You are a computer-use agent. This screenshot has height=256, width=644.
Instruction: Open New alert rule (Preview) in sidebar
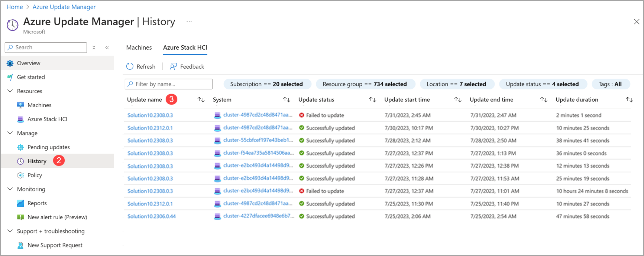[58, 217]
